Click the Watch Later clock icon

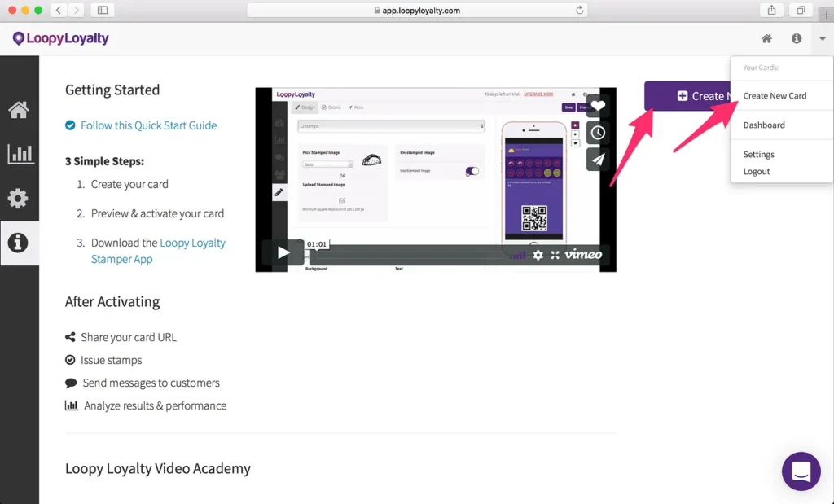coord(598,133)
